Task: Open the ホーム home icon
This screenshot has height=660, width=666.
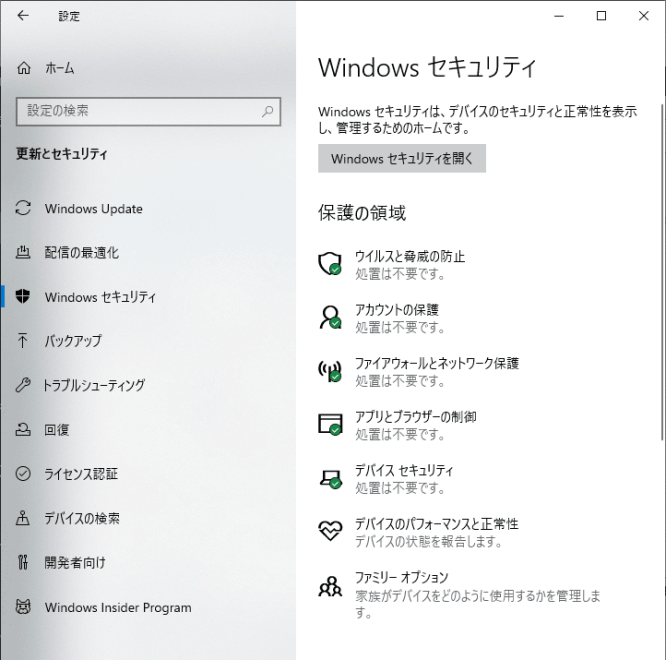Action: click(x=23, y=68)
